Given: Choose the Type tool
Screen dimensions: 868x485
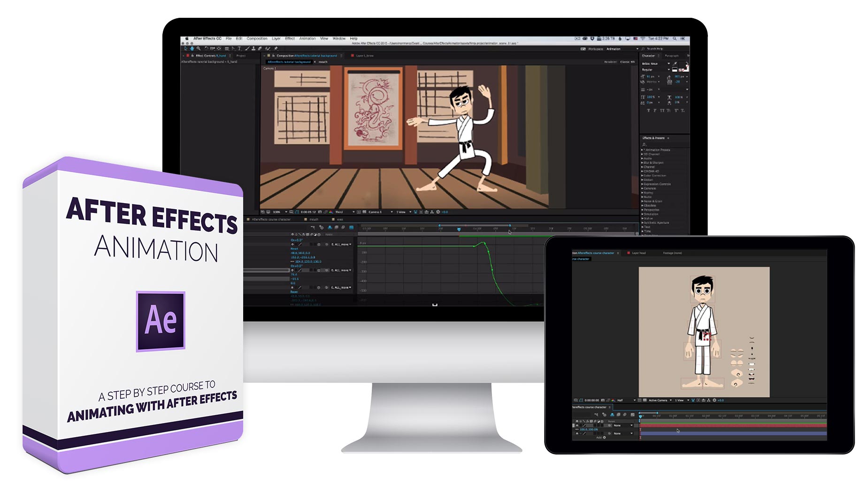Looking at the screenshot, I should pos(239,48).
